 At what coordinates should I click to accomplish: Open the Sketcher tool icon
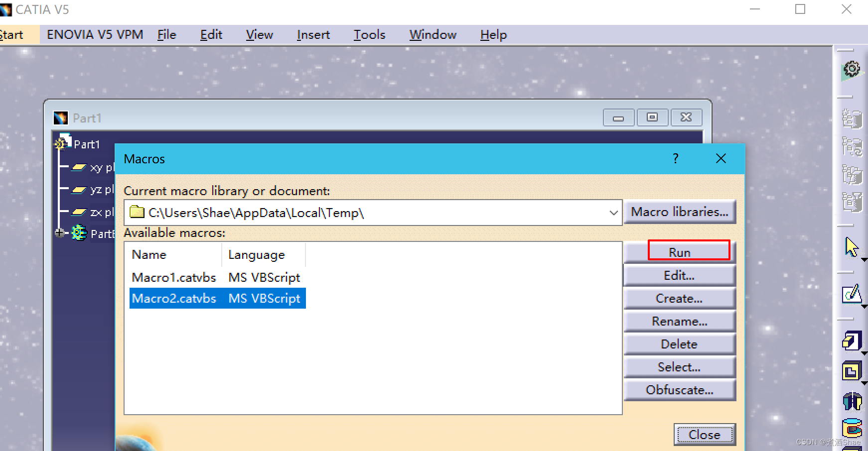[852, 294]
